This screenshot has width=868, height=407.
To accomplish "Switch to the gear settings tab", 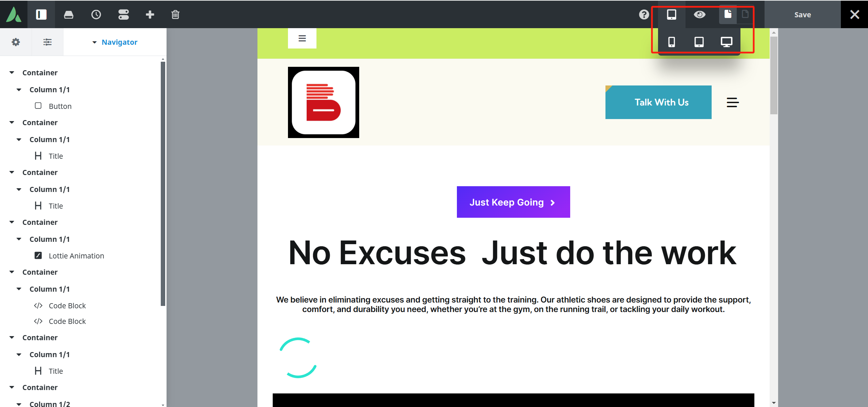I will tap(16, 42).
